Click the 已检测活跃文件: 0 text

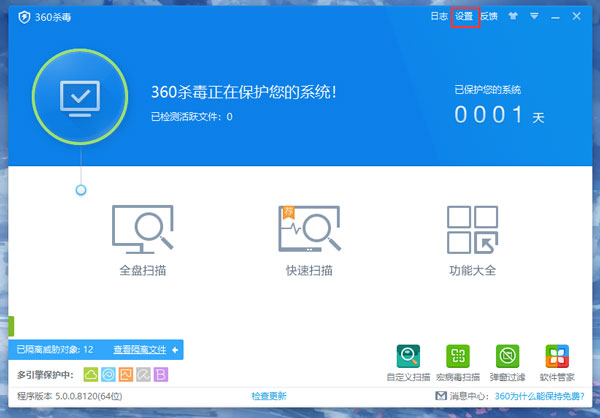point(192,117)
